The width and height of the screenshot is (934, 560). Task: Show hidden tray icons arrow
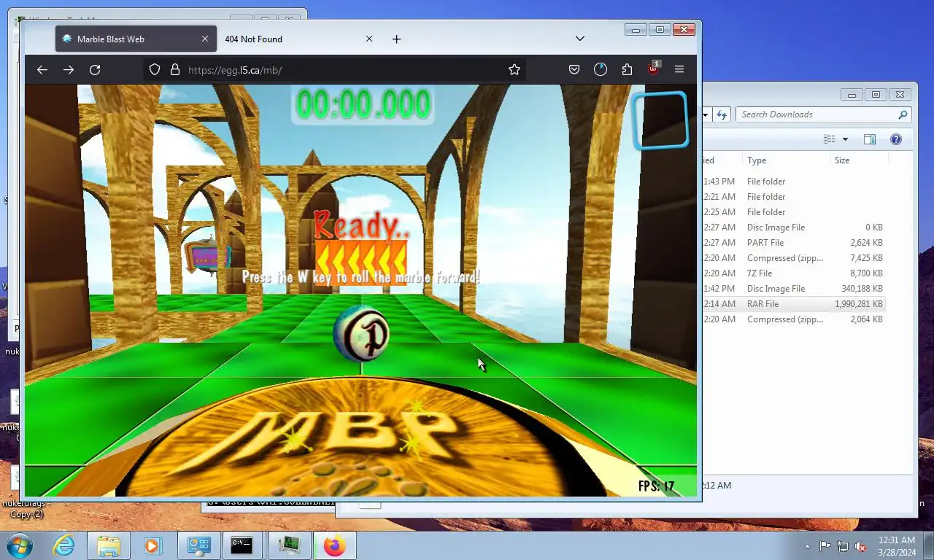tap(808, 546)
